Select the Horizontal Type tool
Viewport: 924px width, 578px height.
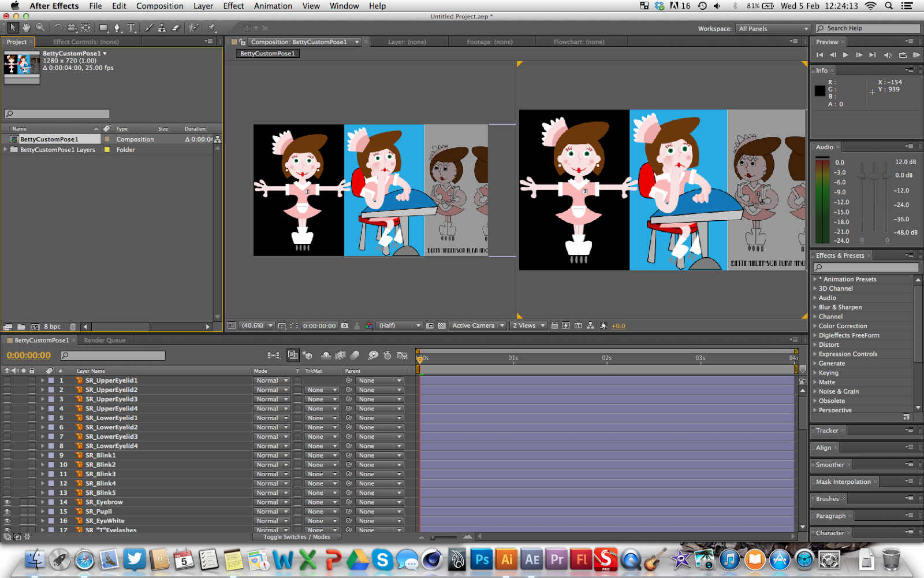[132, 28]
